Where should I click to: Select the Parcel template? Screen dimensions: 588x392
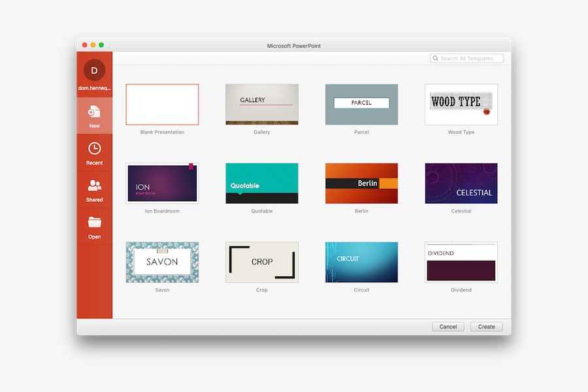pyautogui.click(x=361, y=105)
